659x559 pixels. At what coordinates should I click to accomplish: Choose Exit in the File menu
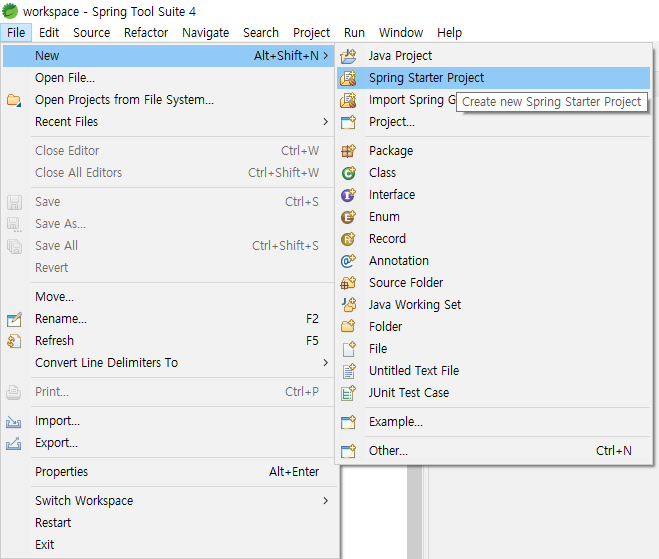[x=168, y=545]
